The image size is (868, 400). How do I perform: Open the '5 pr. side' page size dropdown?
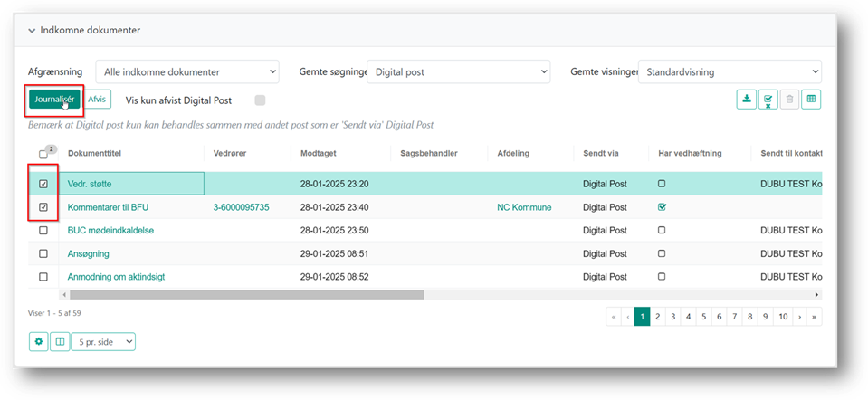pyautogui.click(x=102, y=341)
